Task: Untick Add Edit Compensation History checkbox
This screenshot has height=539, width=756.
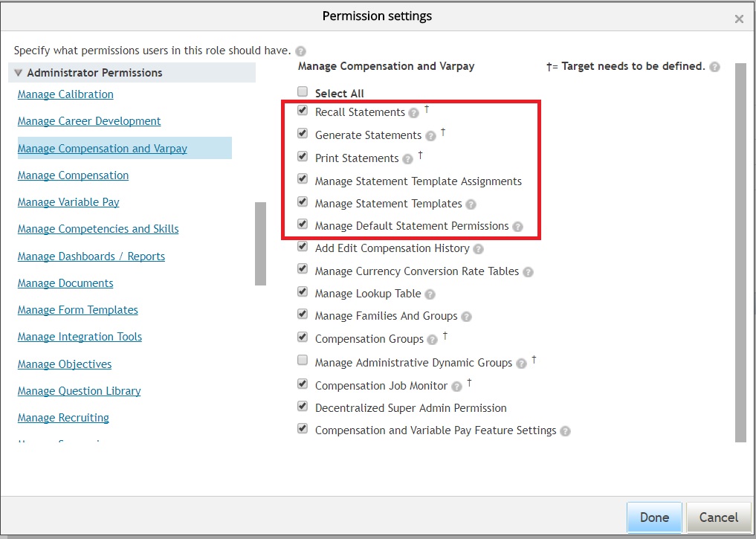Action: coord(303,246)
